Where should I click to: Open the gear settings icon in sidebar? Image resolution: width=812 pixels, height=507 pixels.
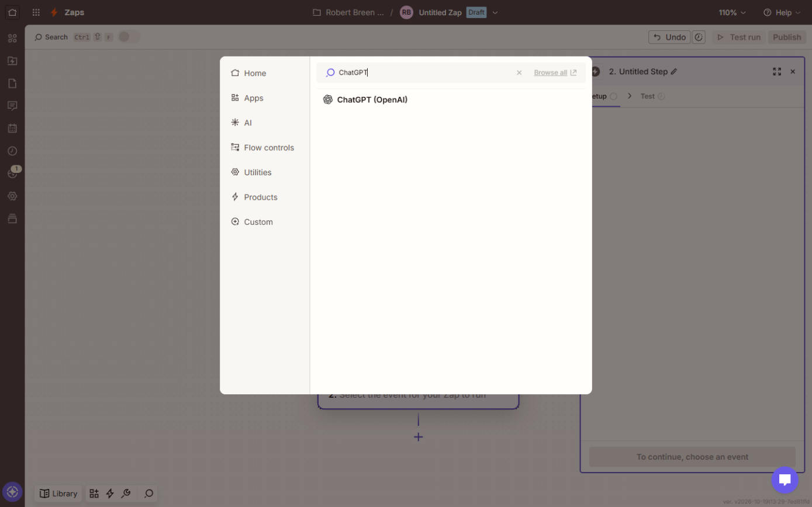point(12,196)
